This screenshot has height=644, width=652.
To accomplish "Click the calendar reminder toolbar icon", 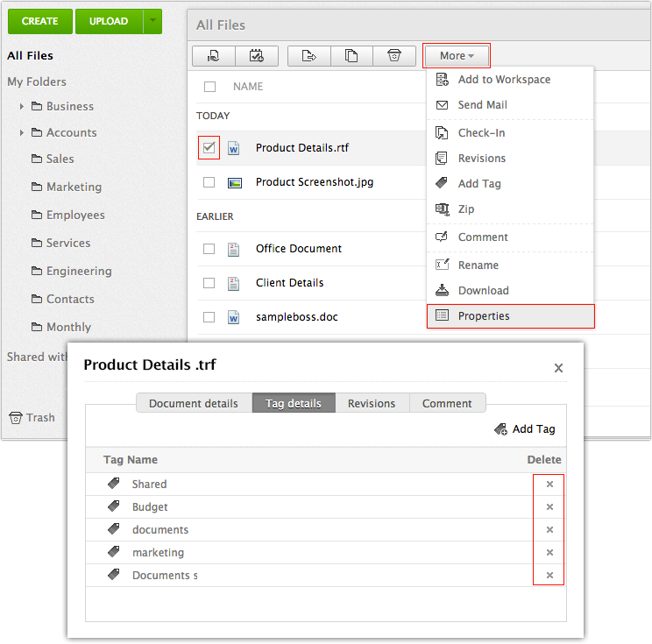I will (257, 56).
